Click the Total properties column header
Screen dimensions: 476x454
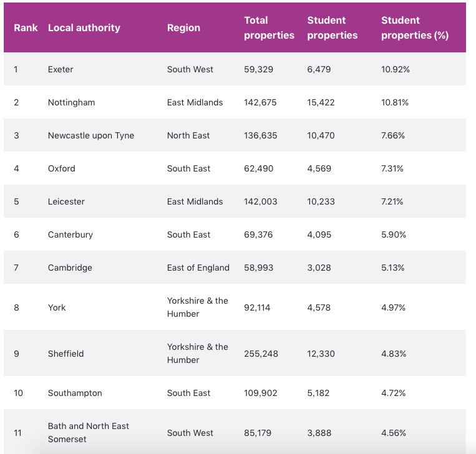tap(269, 28)
